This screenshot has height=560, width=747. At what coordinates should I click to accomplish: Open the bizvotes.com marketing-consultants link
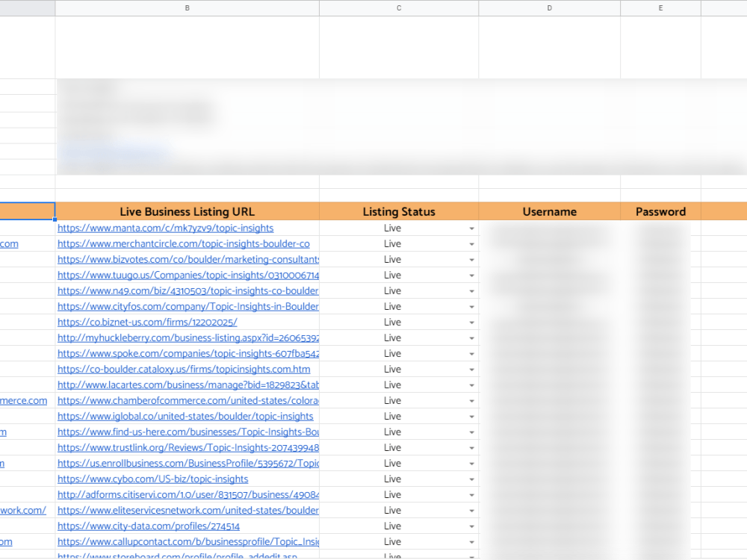(188, 260)
